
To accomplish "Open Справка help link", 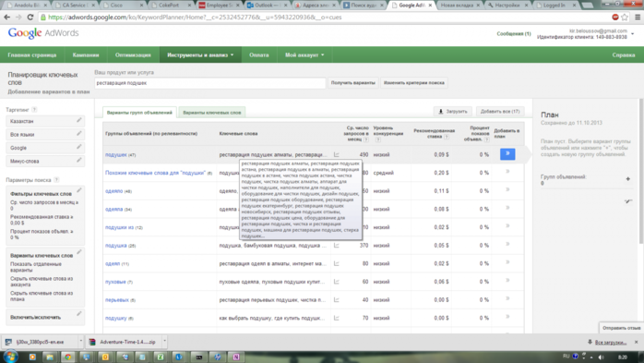I will click(624, 55).
